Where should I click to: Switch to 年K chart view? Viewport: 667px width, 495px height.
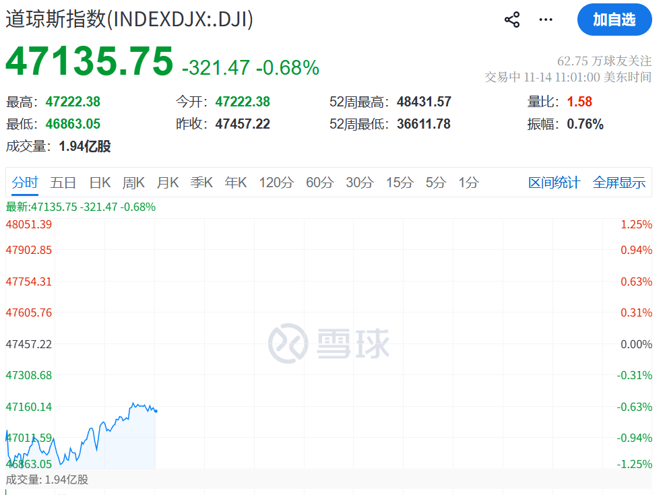point(236,182)
